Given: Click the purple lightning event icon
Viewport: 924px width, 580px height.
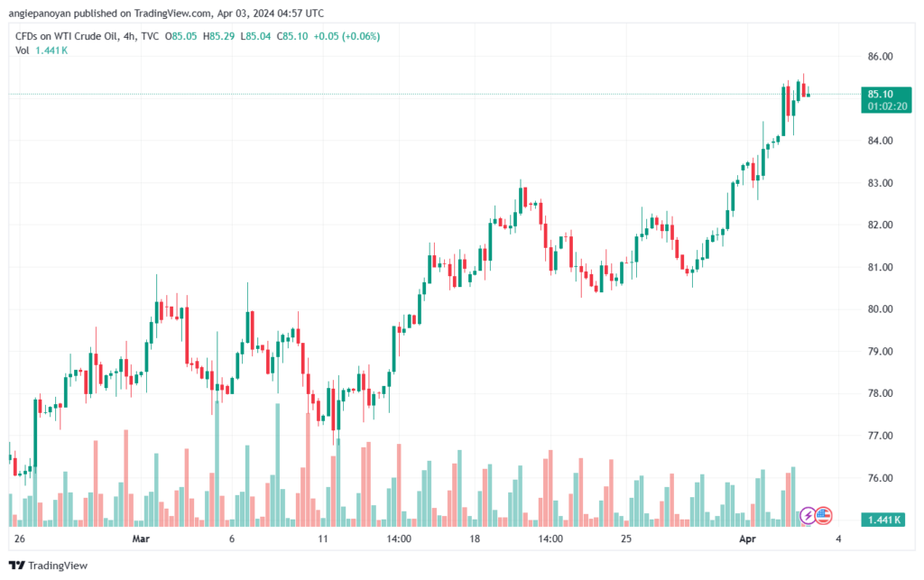Looking at the screenshot, I should [x=808, y=516].
